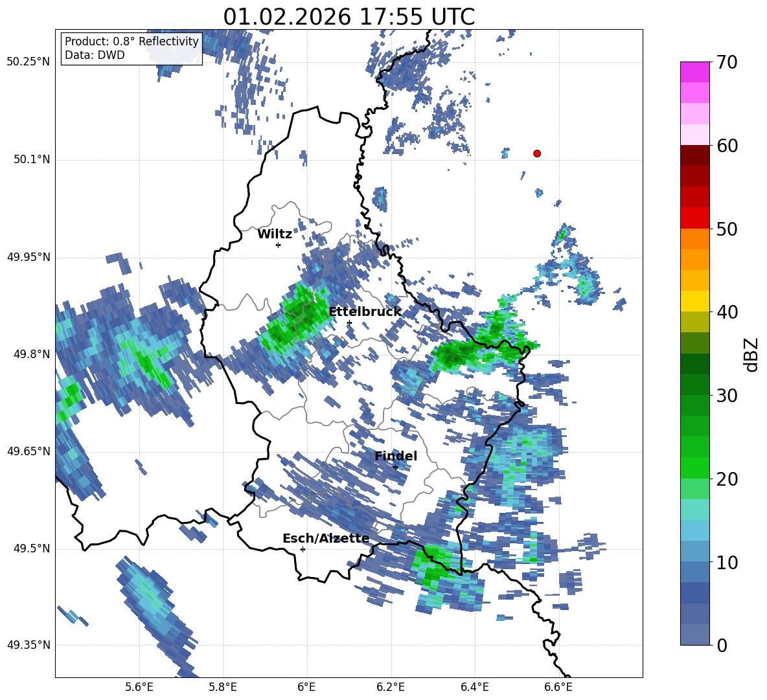The height and width of the screenshot is (700, 767).
Task: Click the colorbar 0 tick label
Action: coord(722,645)
